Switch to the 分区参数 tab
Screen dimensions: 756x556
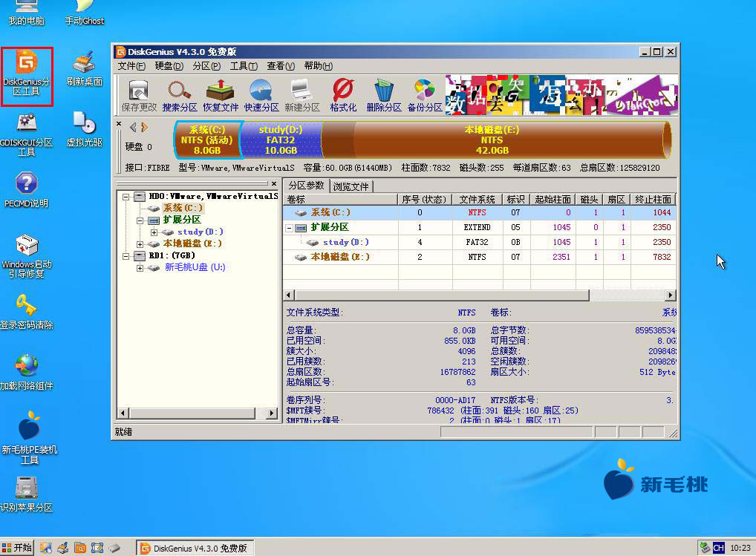(x=306, y=186)
